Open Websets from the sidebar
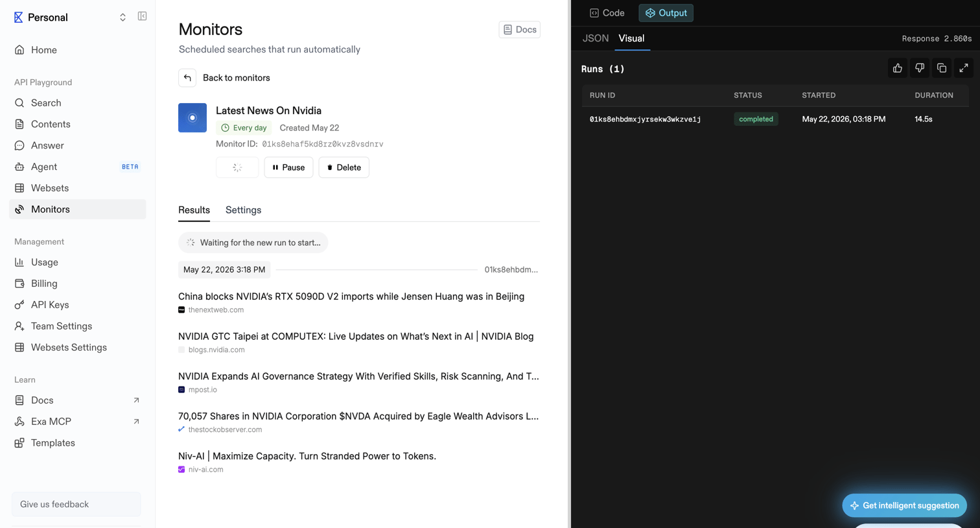Image resolution: width=980 pixels, height=528 pixels. coord(78,188)
